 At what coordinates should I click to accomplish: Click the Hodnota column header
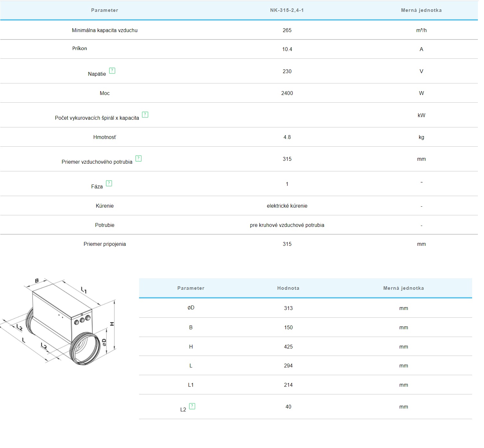(288, 288)
